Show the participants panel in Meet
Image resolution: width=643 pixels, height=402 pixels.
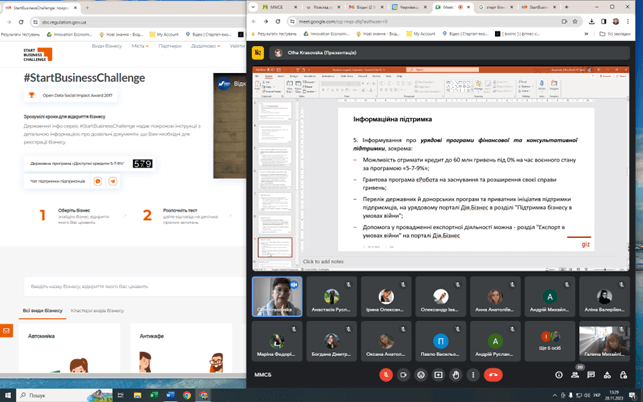[575, 375]
